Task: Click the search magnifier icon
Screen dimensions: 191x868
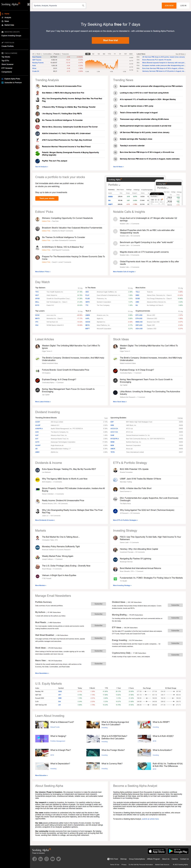Action: [83, 6]
